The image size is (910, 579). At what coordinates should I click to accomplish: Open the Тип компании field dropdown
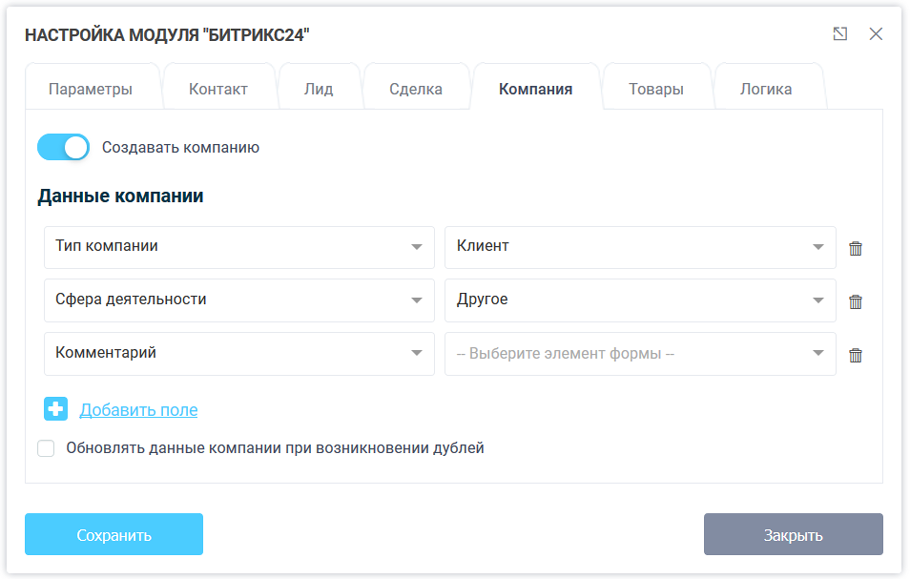point(238,247)
